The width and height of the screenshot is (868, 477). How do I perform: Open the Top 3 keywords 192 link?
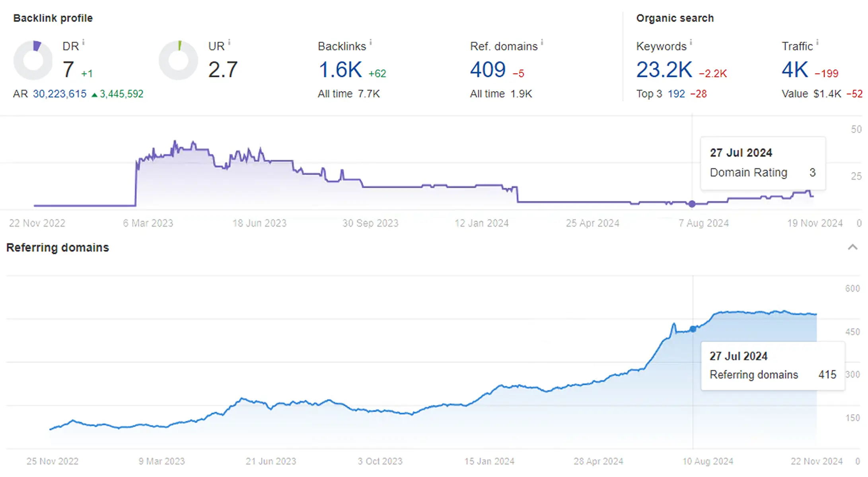coord(676,94)
